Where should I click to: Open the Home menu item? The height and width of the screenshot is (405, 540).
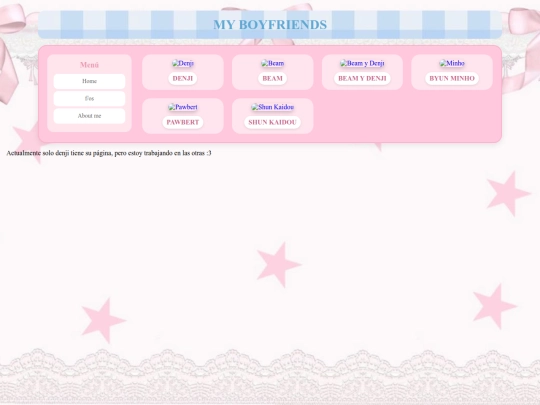pos(89,81)
